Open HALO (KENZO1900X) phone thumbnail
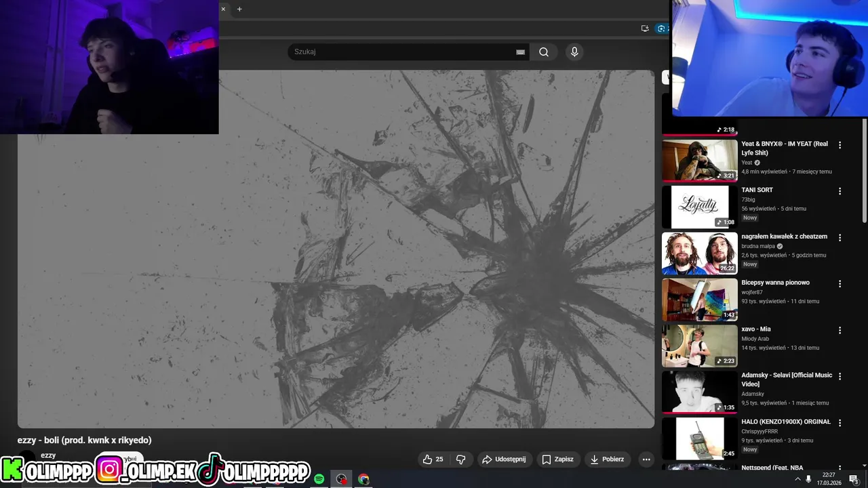This screenshot has height=488, width=868. click(x=700, y=439)
